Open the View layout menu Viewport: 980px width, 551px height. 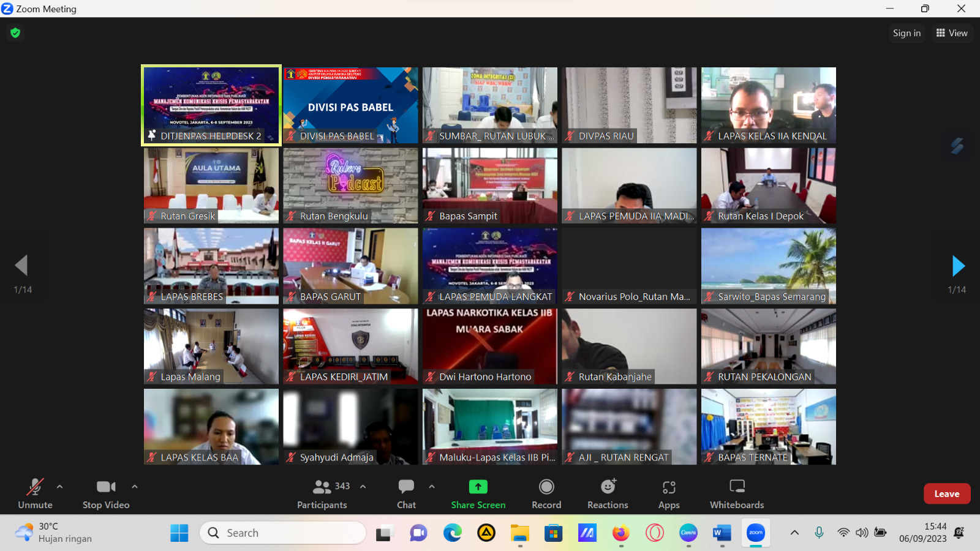[x=952, y=33]
